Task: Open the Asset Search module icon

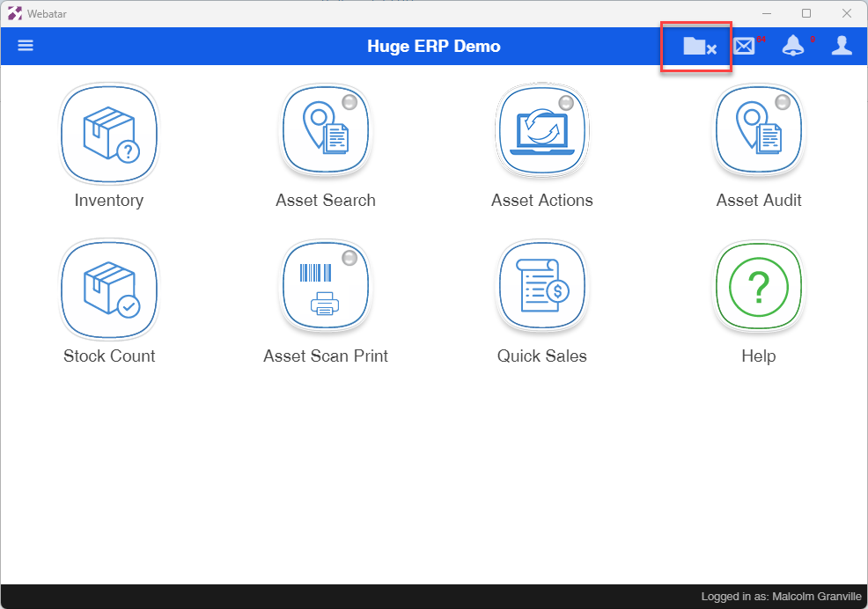Action: [326, 130]
